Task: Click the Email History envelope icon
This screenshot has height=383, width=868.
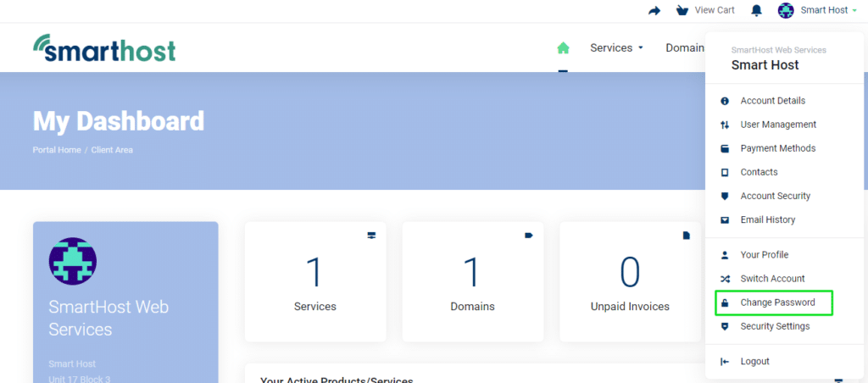Action: pos(725,219)
